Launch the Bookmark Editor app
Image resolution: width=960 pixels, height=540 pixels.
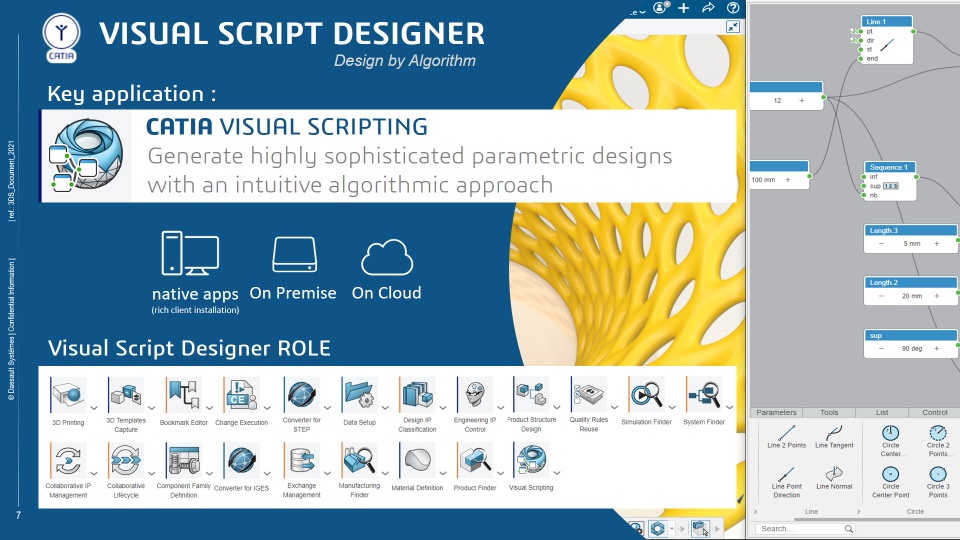(x=184, y=394)
